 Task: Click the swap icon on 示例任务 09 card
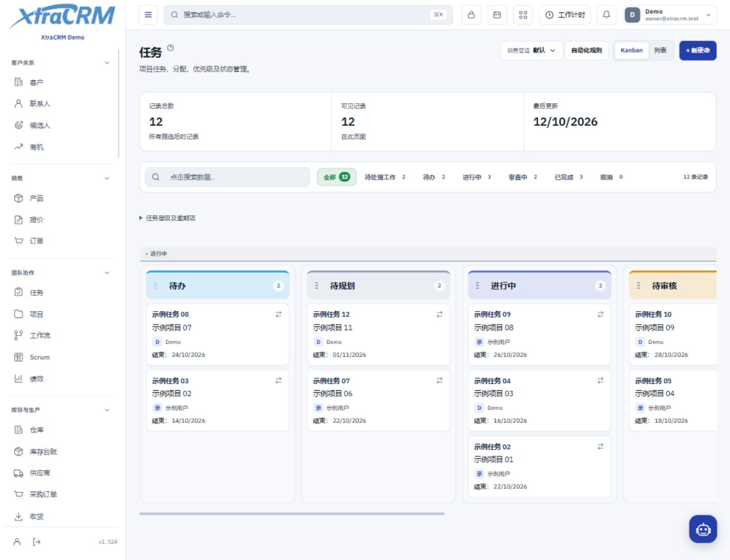point(601,314)
